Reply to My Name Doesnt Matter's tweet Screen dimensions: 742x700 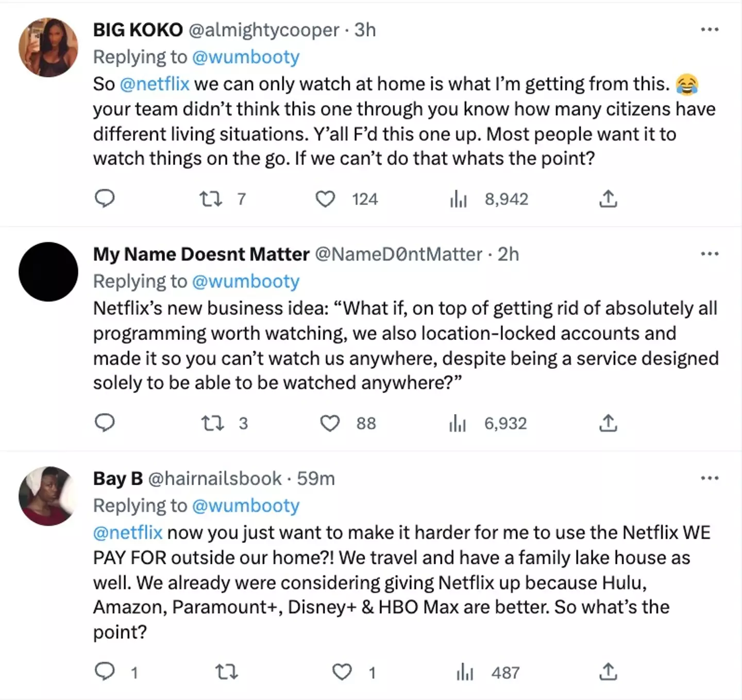(x=105, y=423)
